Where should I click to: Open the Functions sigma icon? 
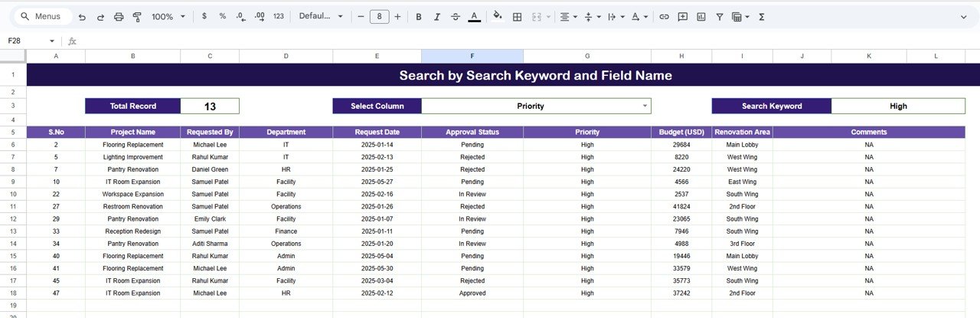point(761,16)
